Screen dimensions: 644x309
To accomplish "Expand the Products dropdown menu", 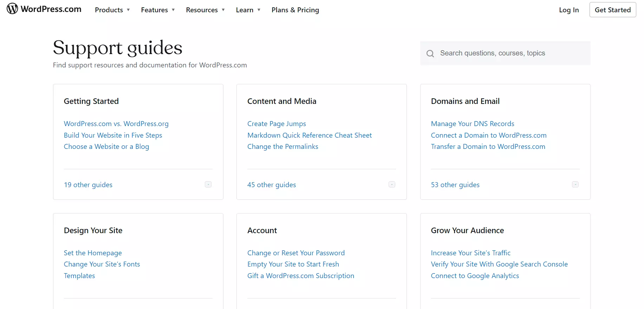I will (112, 10).
